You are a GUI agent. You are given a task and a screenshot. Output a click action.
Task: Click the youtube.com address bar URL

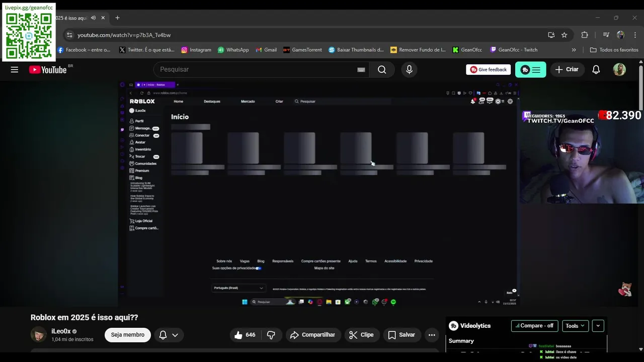pos(124,35)
